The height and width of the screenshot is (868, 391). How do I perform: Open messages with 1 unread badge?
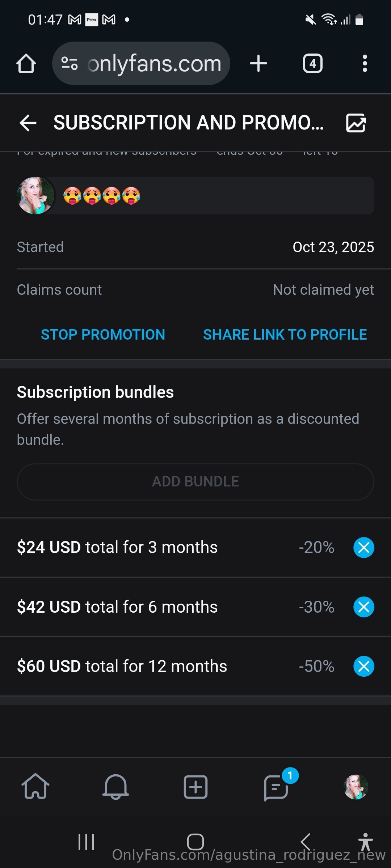click(276, 787)
